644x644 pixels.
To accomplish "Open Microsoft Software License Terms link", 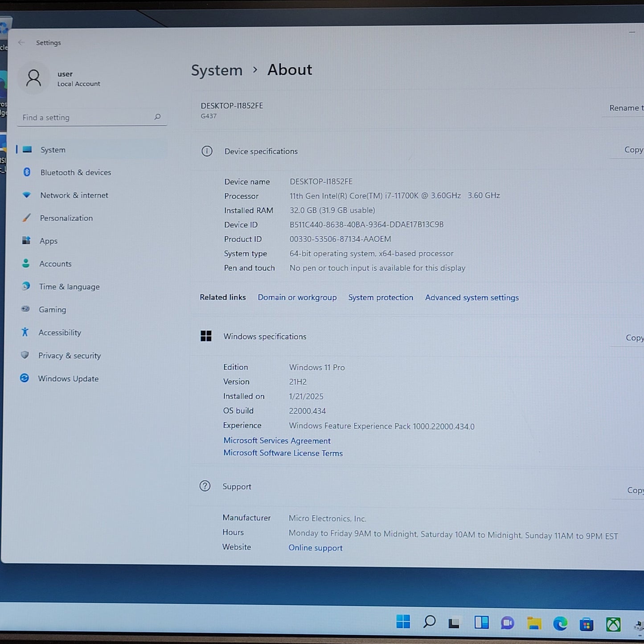I will coord(283,453).
